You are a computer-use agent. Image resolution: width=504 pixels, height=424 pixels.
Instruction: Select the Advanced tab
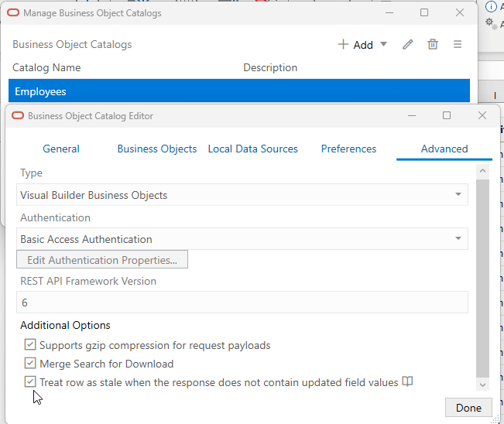point(444,149)
